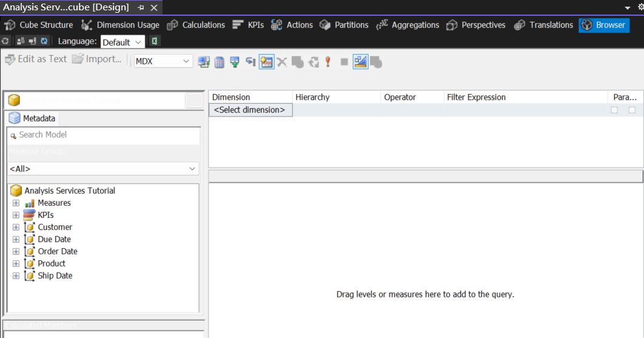
Task: Expand the KPIs node
Action: click(x=16, y=215)
